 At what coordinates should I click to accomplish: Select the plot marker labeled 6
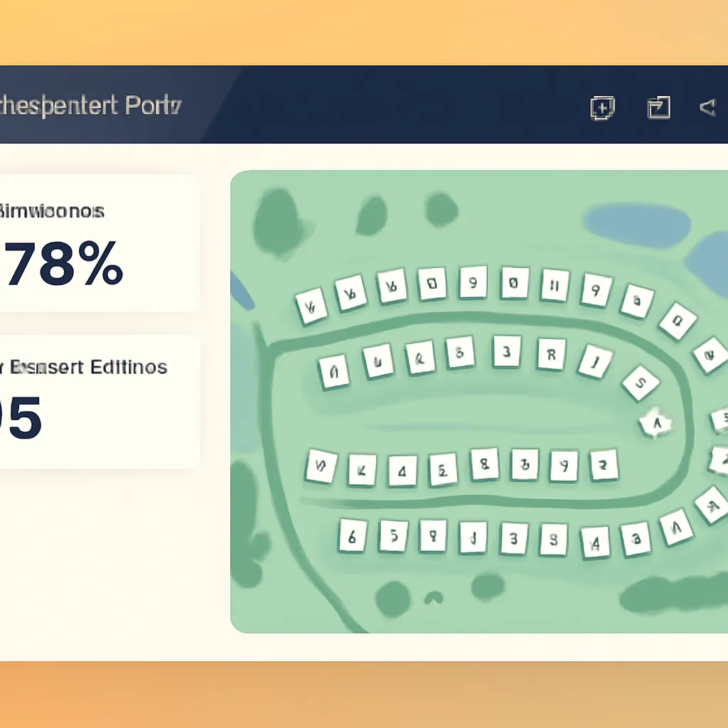(353, 536)
